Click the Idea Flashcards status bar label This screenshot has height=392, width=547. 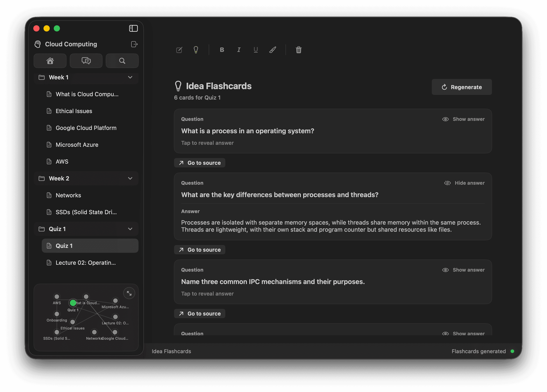click(x=171, y=351)
